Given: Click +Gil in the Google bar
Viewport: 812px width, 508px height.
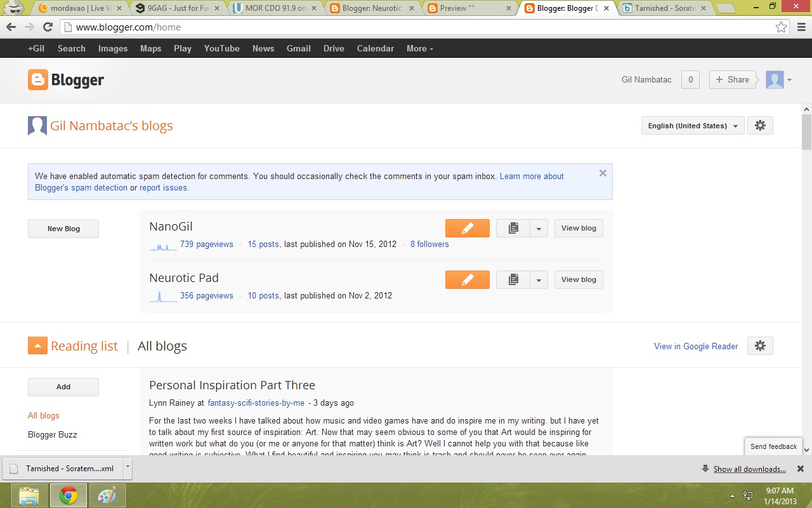Looking at the screenshot, I should tap(36, 49).
